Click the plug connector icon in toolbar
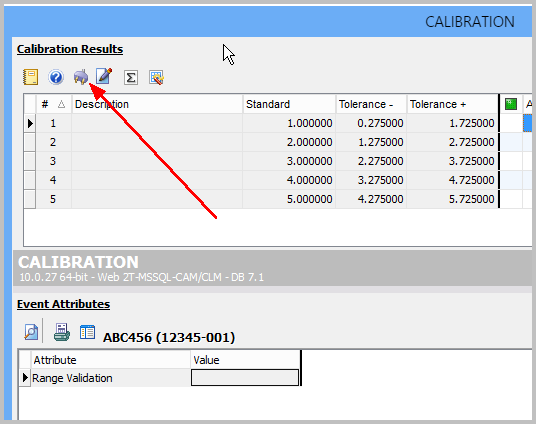The width and height of the screenshot is (536, 424). [x=81, y=77]
